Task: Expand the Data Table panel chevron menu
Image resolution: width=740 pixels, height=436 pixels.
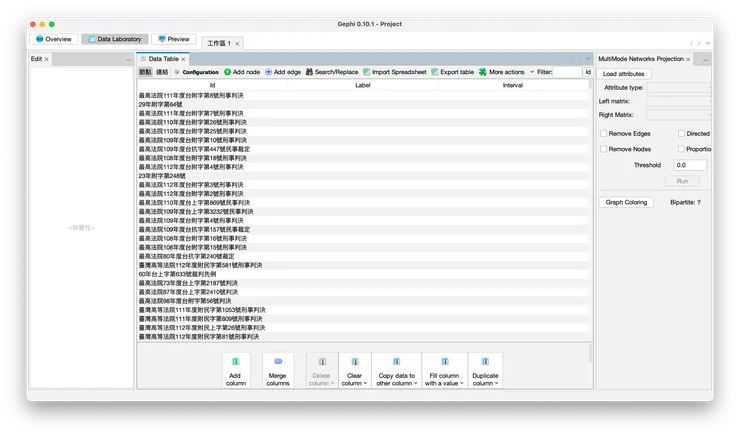Action: click(588, 59)
